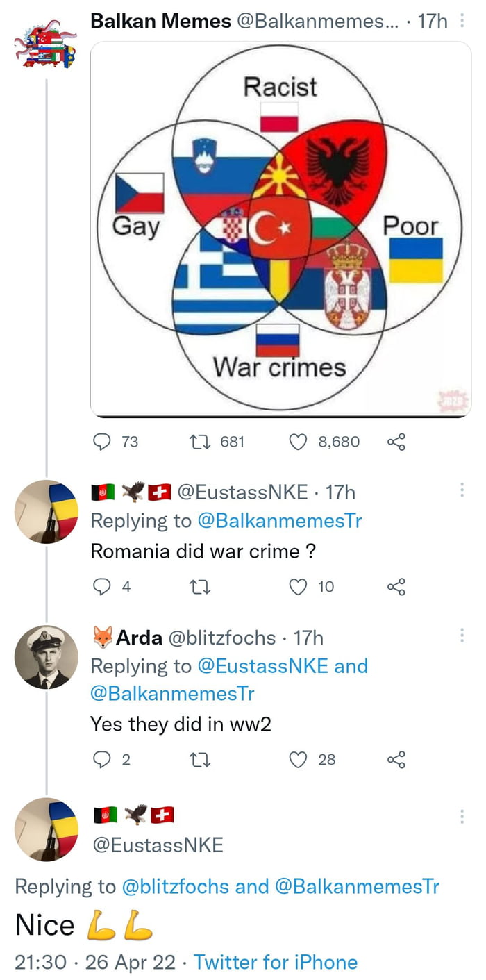
Task: Open the reply icon on Balkan Memes tweet
Action: click(x=103, y=441)
